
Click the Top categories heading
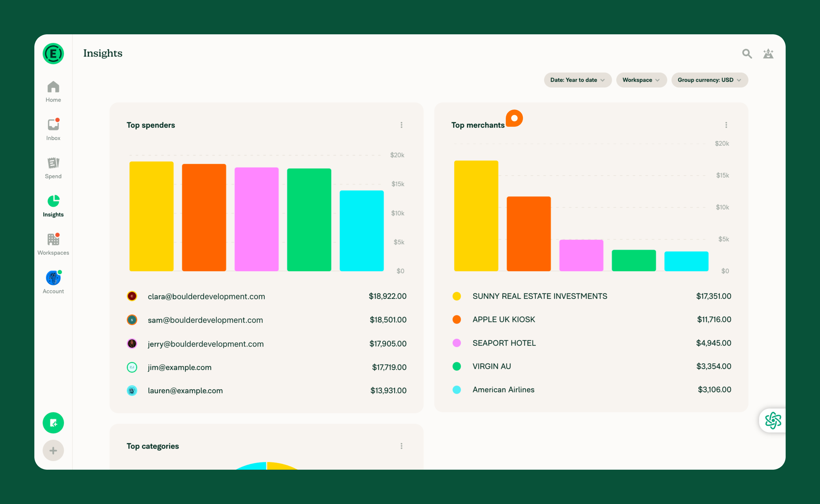(153, 446)
